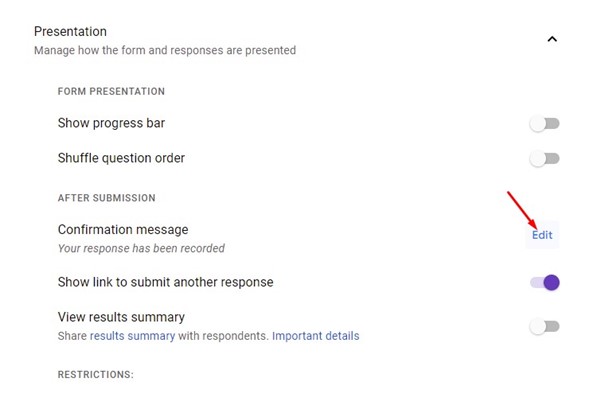This screenshot has height=393, width=600.
Task: Click the View results summary label
Action: point(121,317)
